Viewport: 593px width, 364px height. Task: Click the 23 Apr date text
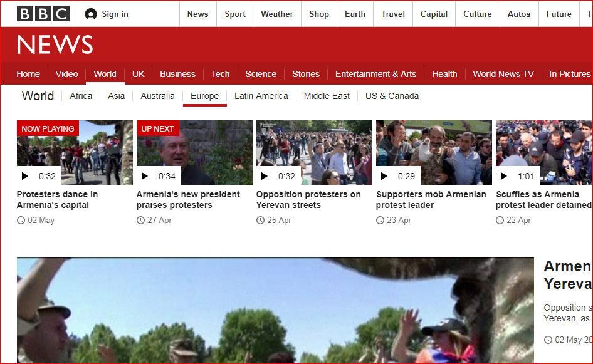click(x=399, y=220)
